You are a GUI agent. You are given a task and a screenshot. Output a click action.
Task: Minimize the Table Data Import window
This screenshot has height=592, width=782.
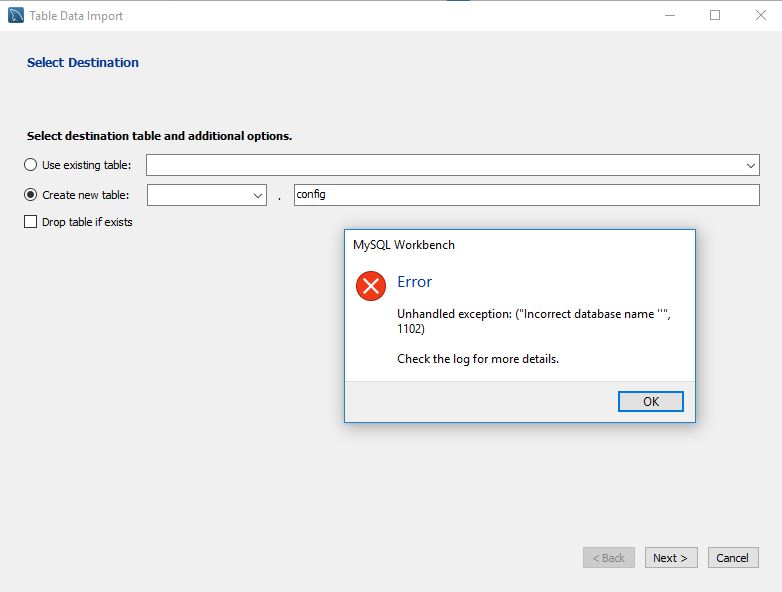(x=670, y=15)
